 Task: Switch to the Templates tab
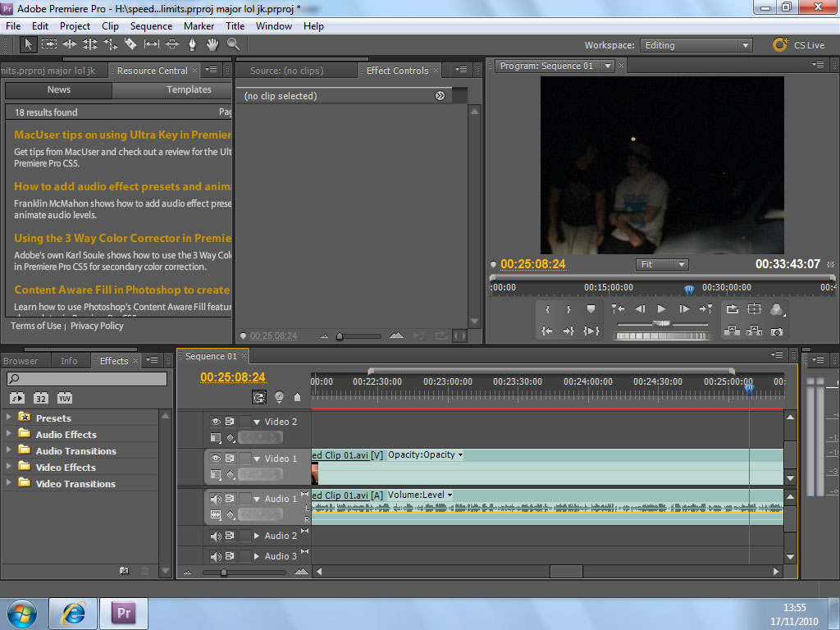(189, 89)
